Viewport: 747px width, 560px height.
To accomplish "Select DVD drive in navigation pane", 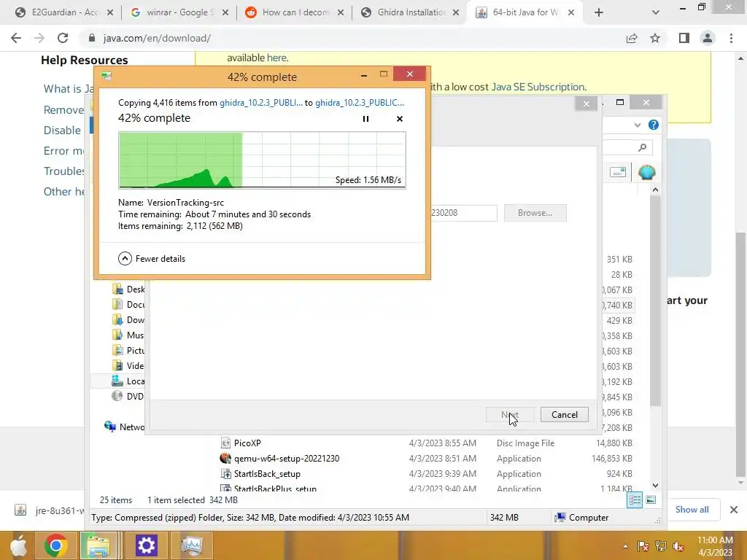I will [128, 396].
